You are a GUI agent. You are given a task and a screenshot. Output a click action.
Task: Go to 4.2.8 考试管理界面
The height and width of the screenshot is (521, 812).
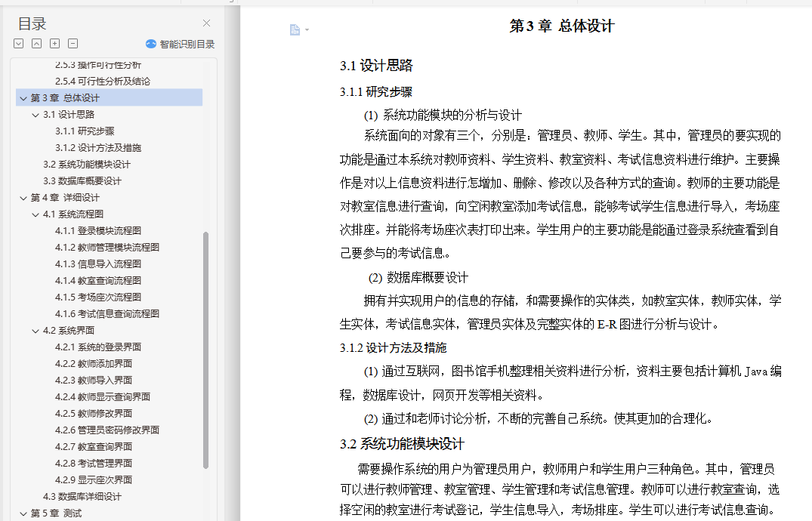pos(94,463)
